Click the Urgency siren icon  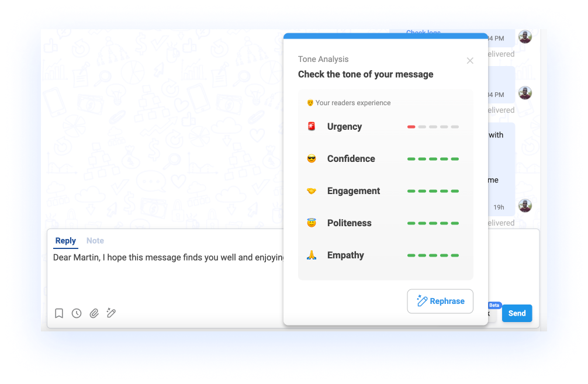312,126
